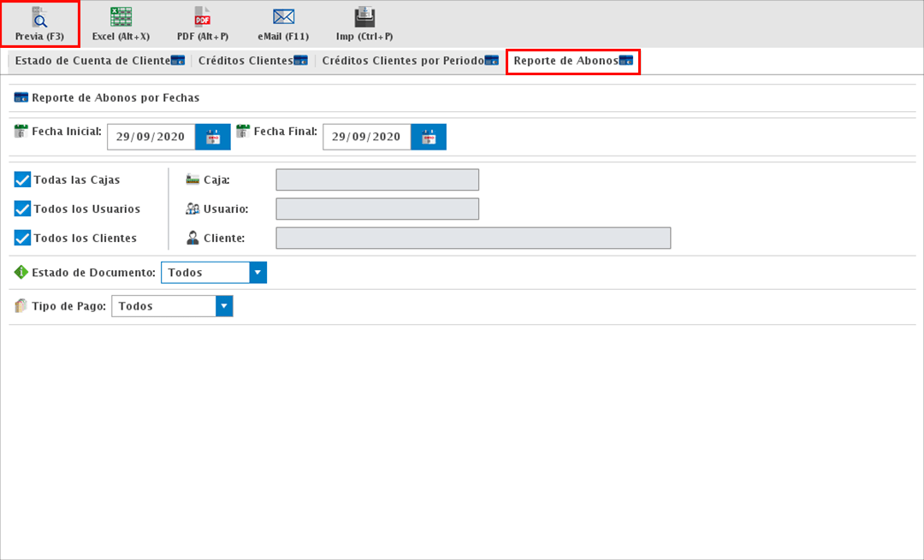Click the Previa (F3) preview icon
The height and width of the screenshot is (560, 924).
click(39, 17)
